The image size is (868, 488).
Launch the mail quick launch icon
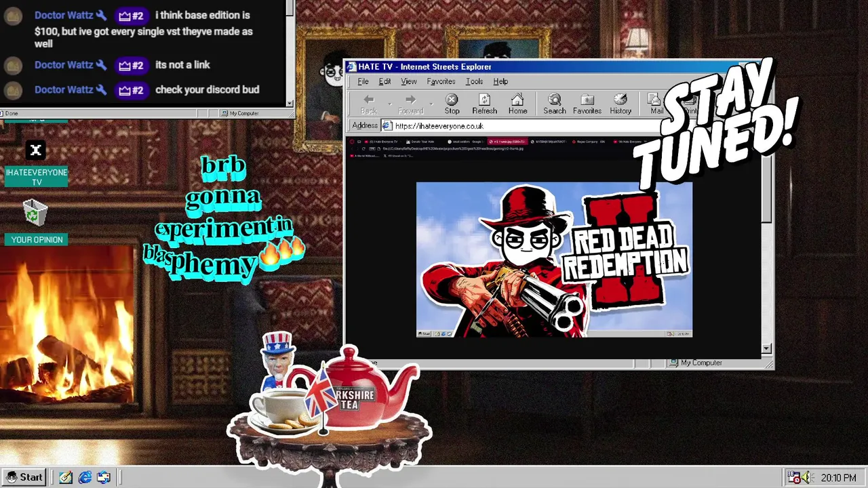104,477
